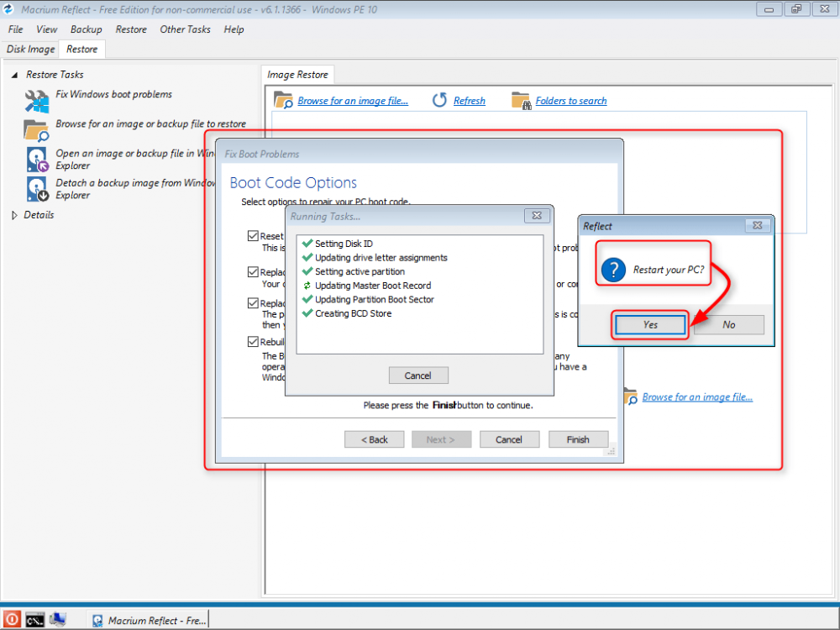Click the lower Browse for an image file link
Viewport: 840px width, 630px height.
point(697,397)
